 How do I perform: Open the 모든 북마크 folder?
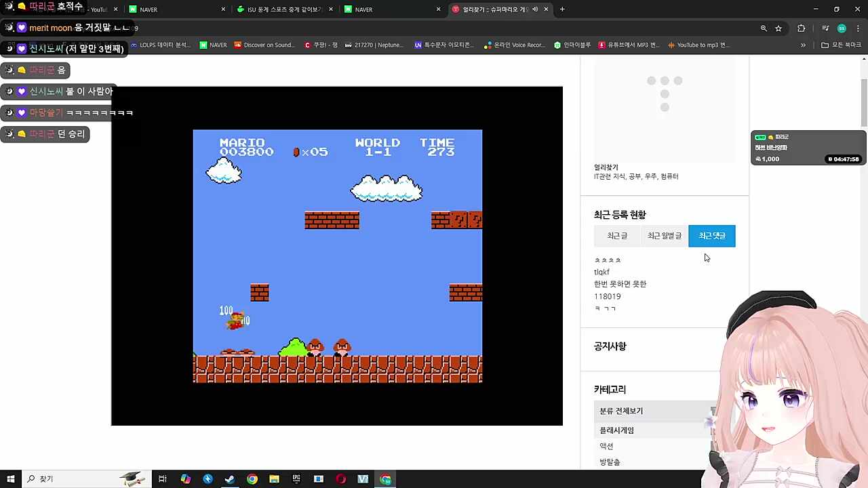(x=841, y=45)
